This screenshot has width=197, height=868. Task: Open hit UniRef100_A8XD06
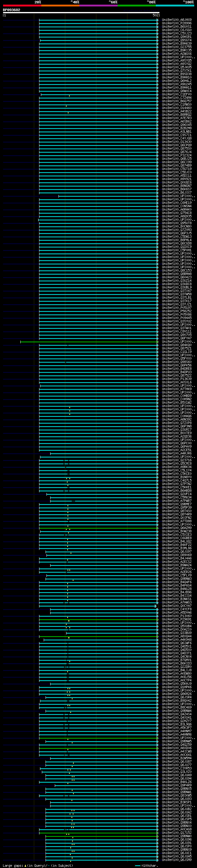(x=177, y=748)
